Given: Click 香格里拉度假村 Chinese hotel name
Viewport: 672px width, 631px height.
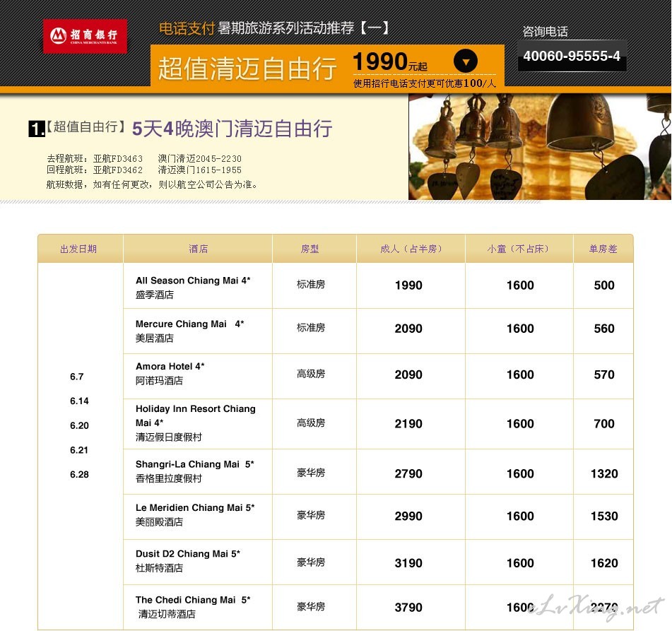Looking at the screenshot, I should [x=169, y=478].
